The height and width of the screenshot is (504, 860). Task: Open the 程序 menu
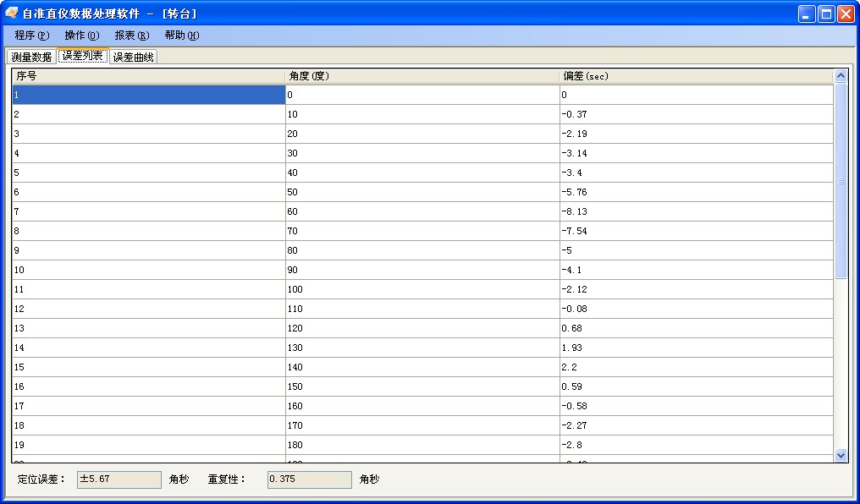coord(32,36)
